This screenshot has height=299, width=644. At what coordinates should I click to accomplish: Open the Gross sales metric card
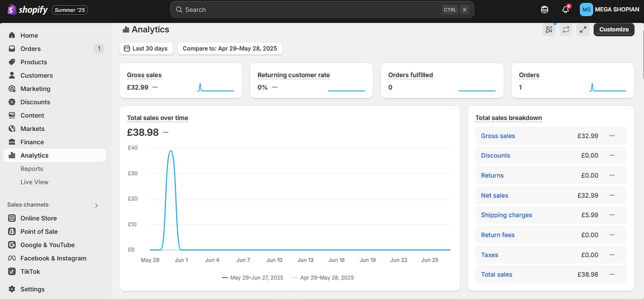[x=181, y=80]
